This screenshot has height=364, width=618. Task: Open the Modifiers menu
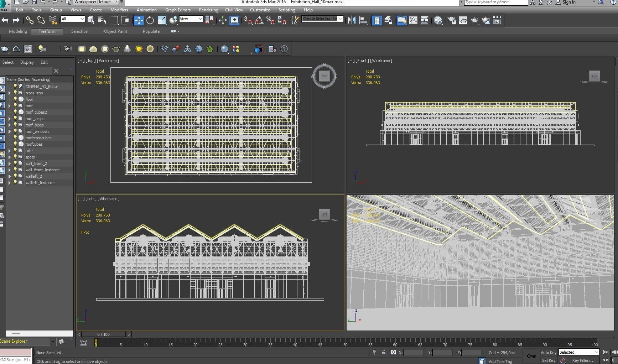[x=119, y=10]
